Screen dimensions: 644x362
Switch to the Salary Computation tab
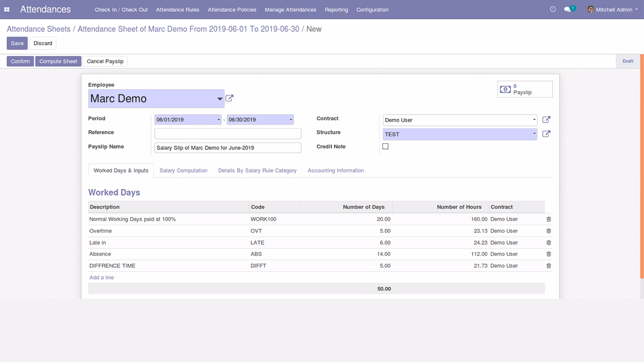tap(183, 171)
